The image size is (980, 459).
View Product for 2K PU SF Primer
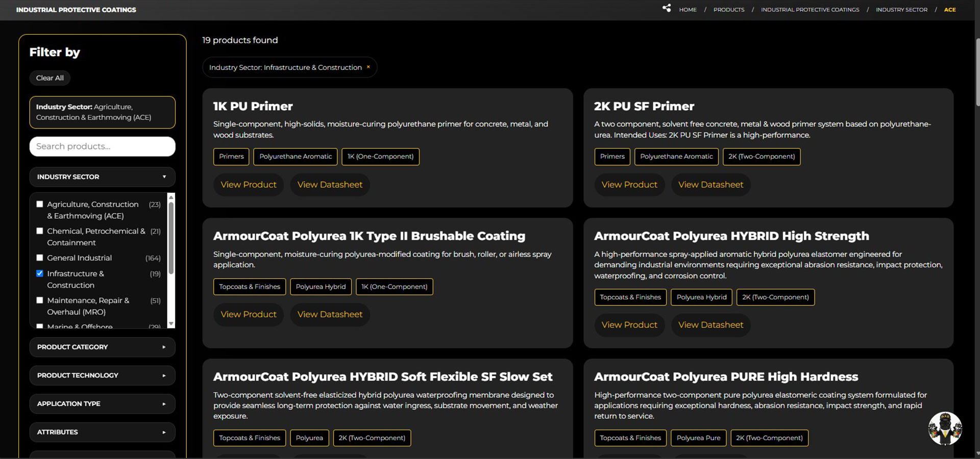click(x=629, y=185)
